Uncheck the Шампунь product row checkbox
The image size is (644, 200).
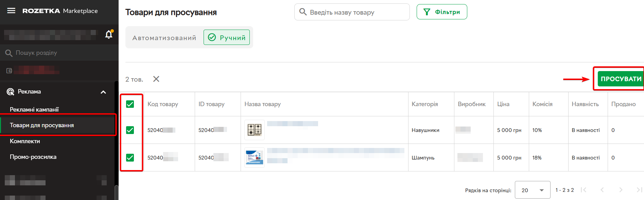point(130,157)
